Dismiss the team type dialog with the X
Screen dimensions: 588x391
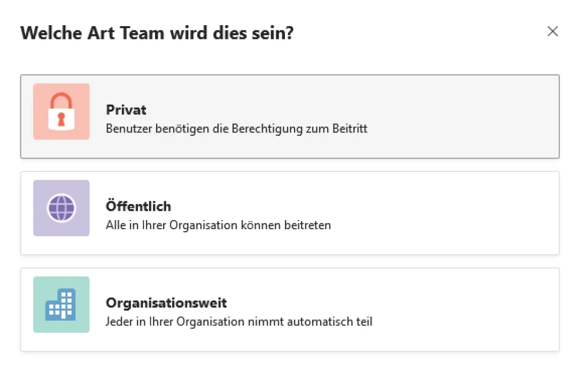point(553,32)
